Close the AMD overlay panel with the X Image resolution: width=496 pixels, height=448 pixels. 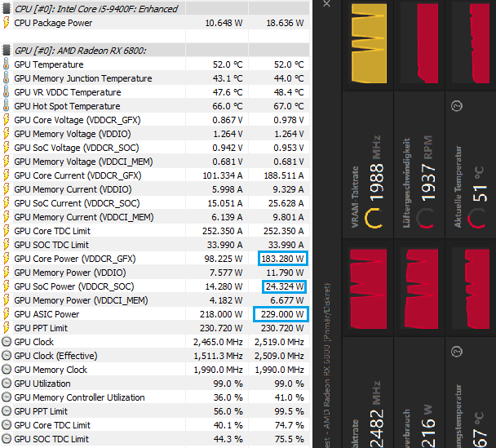[327, 3]
